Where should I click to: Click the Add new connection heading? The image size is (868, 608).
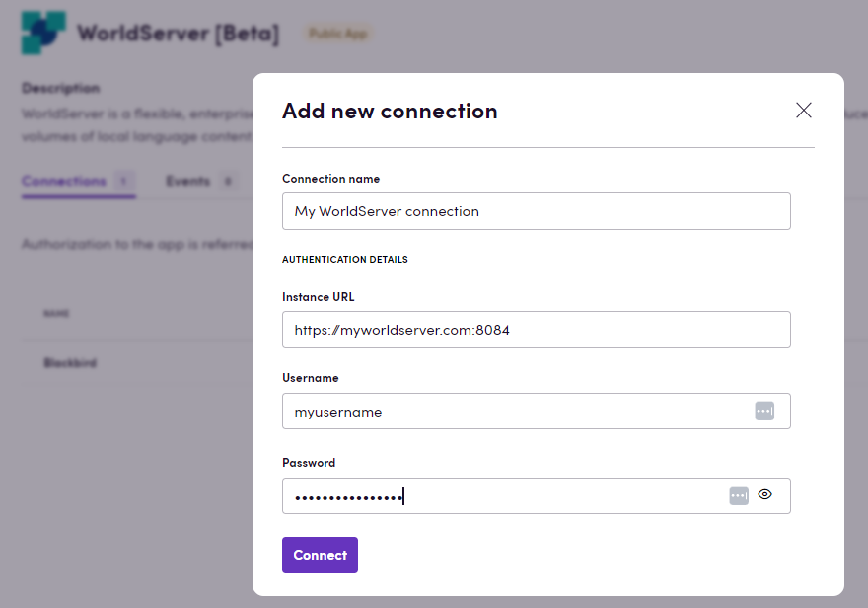[390, 111]
